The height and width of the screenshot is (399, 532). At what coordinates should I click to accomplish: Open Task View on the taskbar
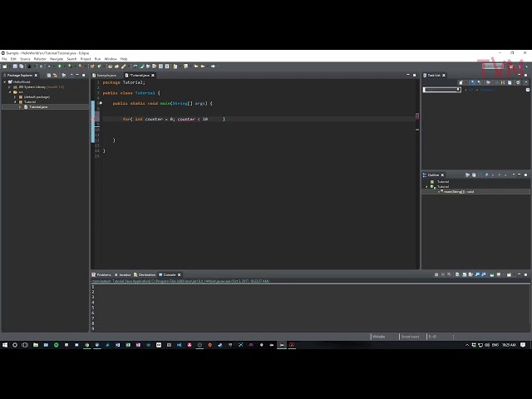click(x=25, y=345)
